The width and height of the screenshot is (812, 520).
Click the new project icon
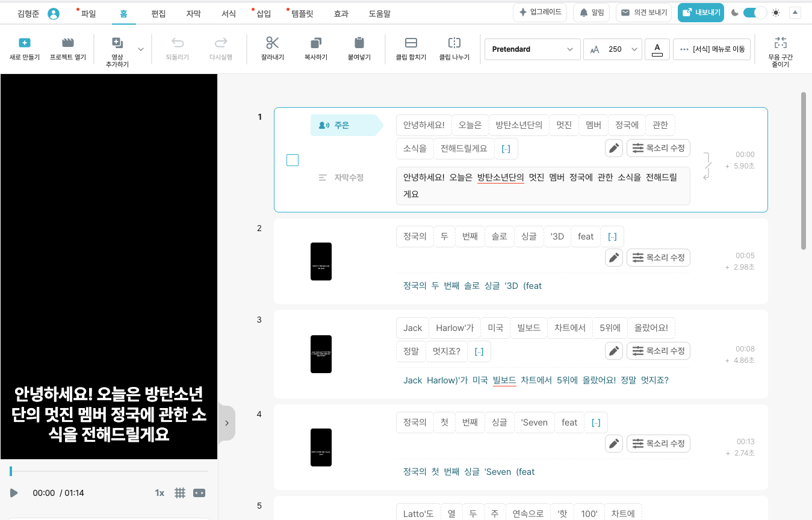pos(24,43)
